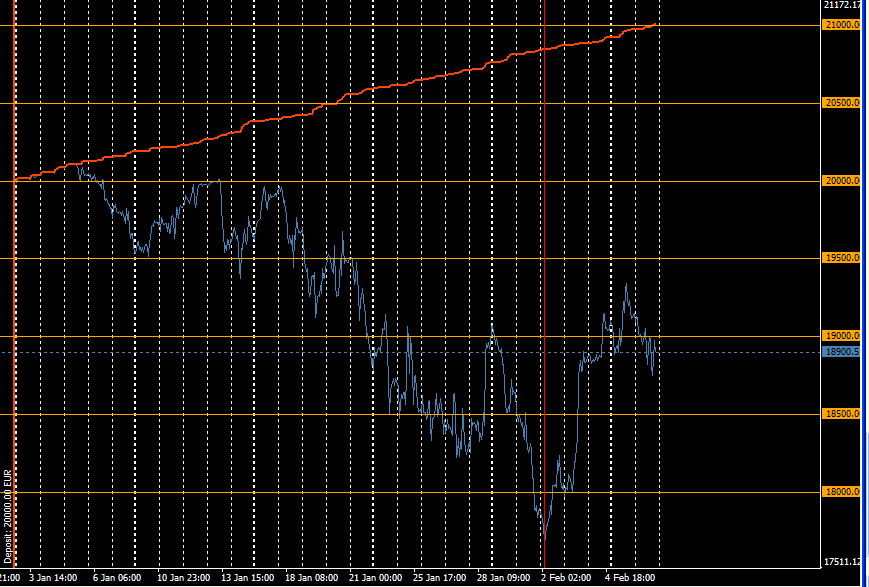Click the 28 Jan 09:00 date label
Screen dimensions: 869x587
(502, 578)
